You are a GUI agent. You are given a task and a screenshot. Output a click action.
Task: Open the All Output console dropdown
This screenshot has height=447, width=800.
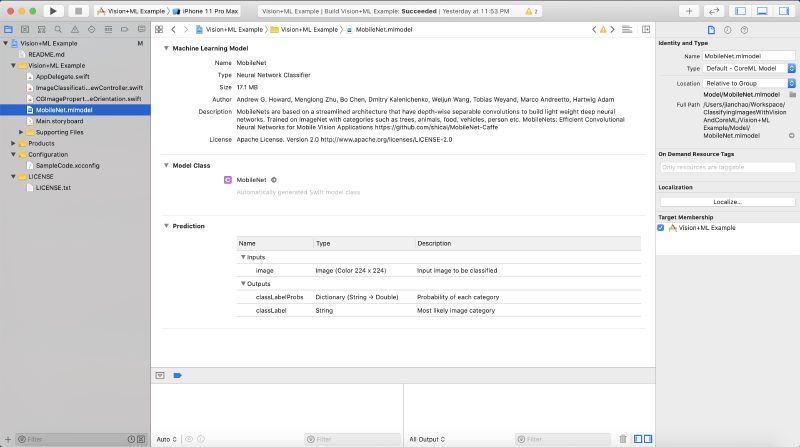tap(427, 439)
